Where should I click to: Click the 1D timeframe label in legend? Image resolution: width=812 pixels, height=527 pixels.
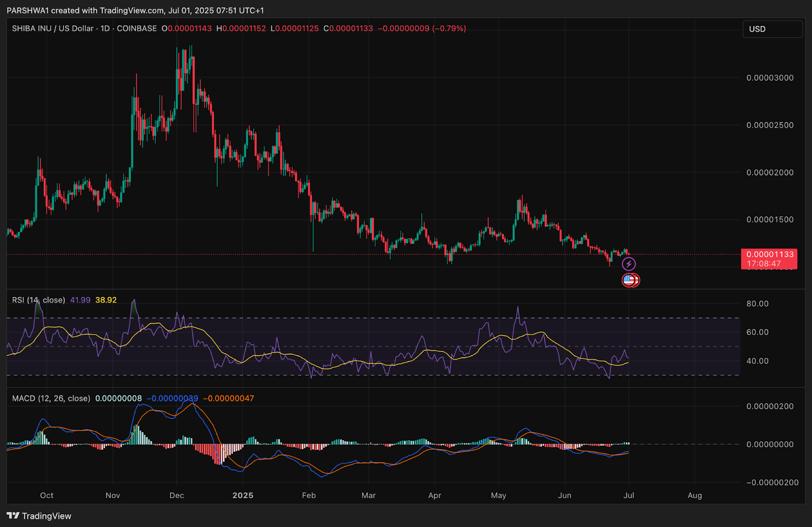pyautogui.click(x=105, y=28)
